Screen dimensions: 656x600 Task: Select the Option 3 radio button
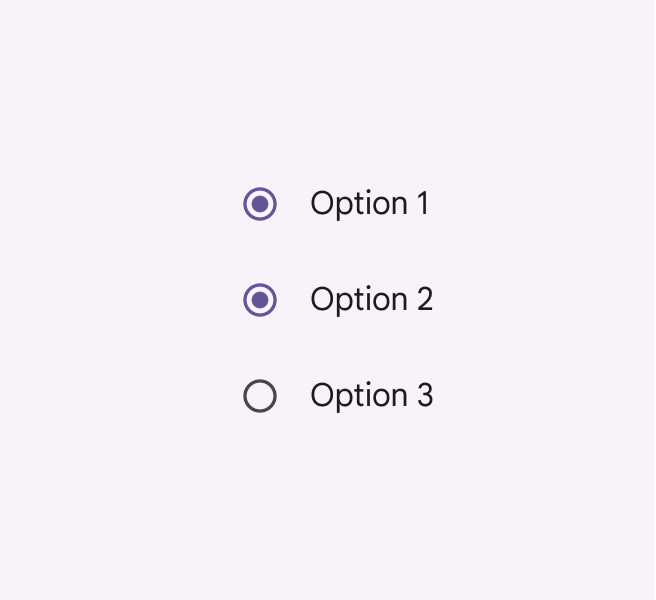[260, 396]
